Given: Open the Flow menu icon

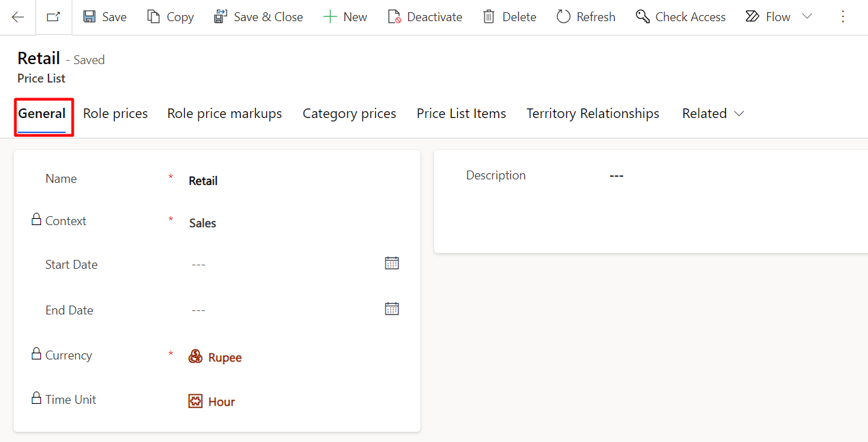Looking at the screenshot, I should 751,16.
